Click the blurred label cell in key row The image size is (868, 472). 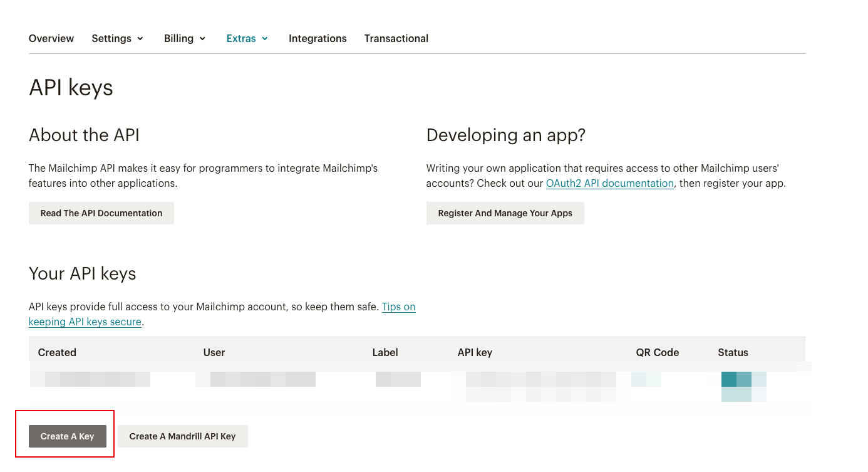pyautogui.click(x=398, y=379)
